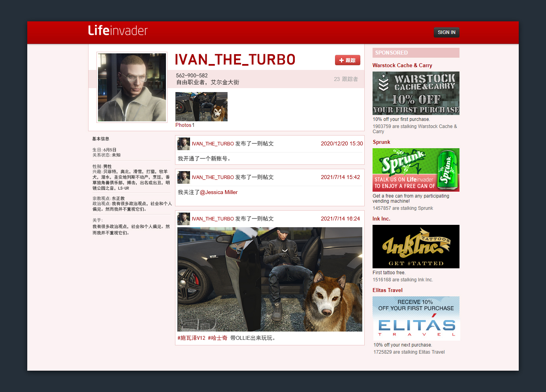Click the #施瓦泽V12 hashtag
This screenshot has width=546, height=392.
point(192,338)
